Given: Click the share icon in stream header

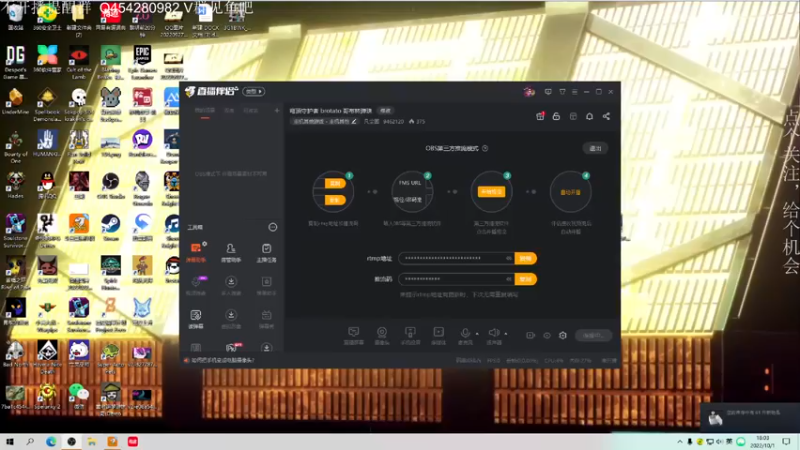Looking at the screenshot, I should click(606, 116).
